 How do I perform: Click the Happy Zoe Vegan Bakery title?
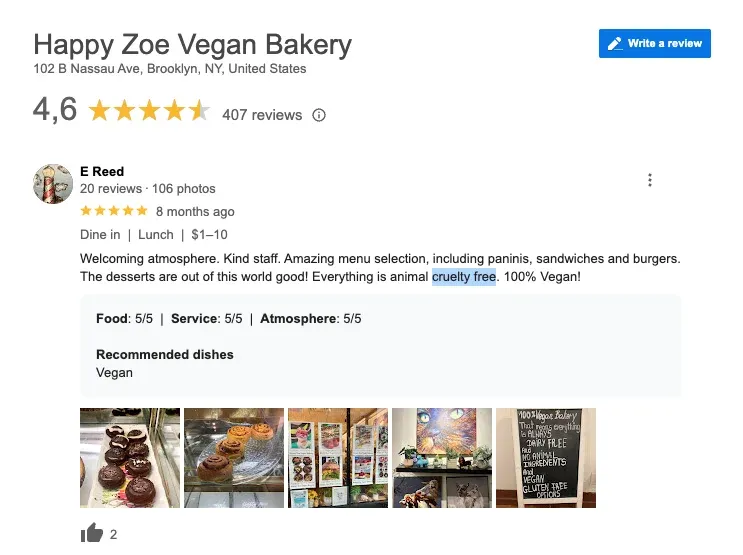tap(192, 45)
